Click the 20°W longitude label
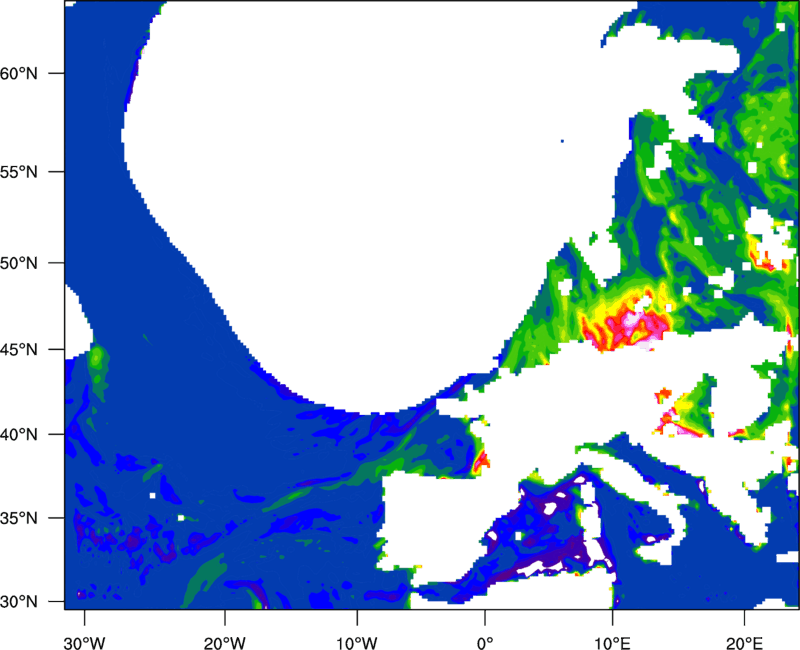 tap(224, 643)
